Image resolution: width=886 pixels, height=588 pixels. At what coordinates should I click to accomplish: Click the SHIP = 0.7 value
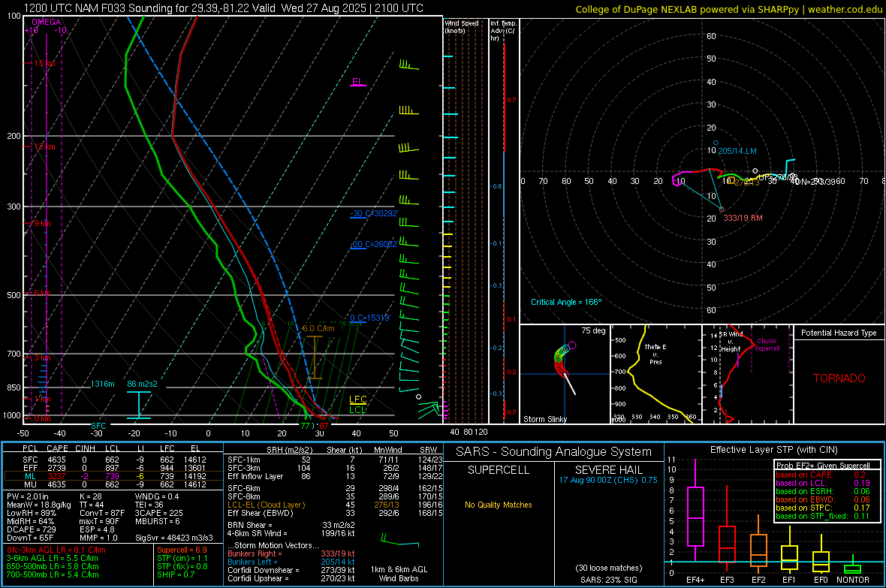click(176, 574)
